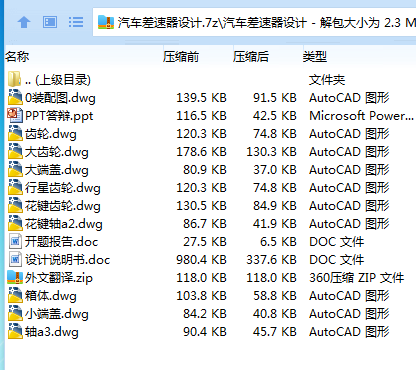Click the archive path address field

point(255,22)
